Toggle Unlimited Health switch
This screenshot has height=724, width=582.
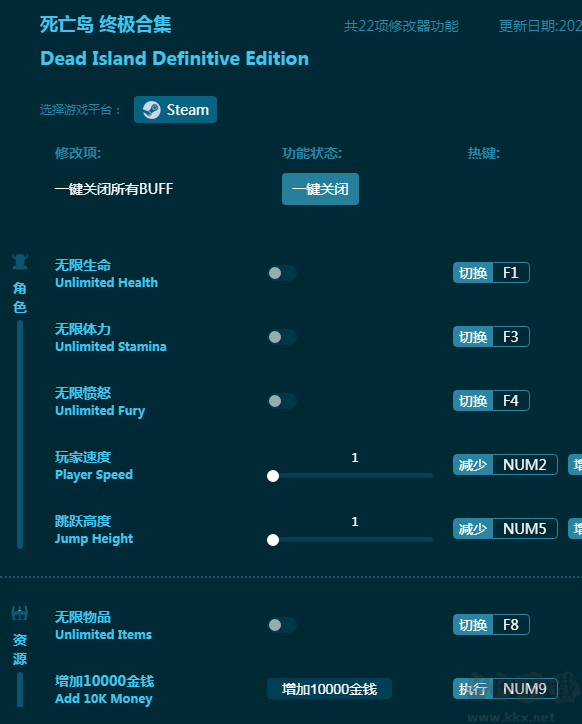pos(282,273)
